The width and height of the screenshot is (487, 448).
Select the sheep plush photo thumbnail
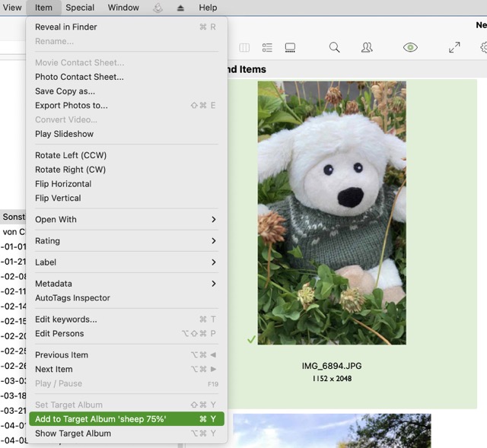(x=331, y=213)
